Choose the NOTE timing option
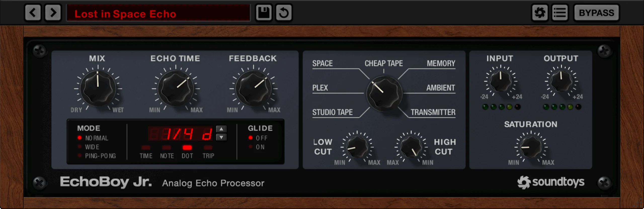The image size is (644, 209). click(167, 152)
